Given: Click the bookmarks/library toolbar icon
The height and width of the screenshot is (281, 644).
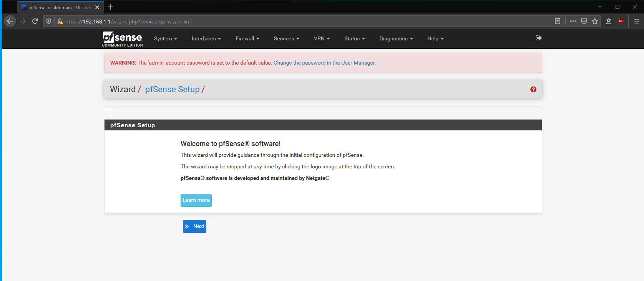Looking at the screenshot, I should coord(609,21).
